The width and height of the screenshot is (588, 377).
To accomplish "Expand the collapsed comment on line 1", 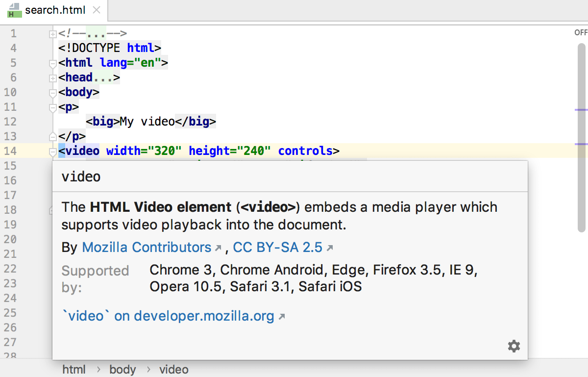I will pyautogui.click(x=52, y=33).
